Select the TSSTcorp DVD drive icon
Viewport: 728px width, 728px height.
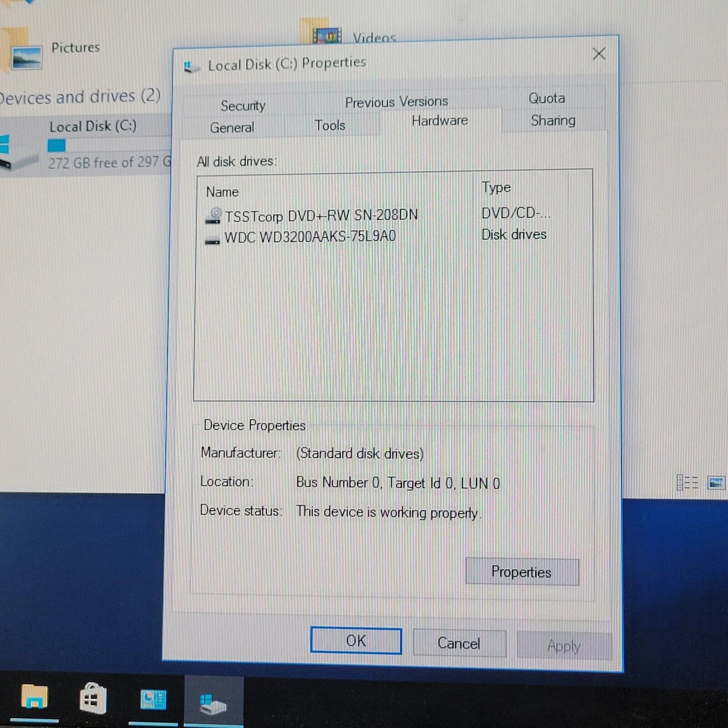click(x=213, y=215)
